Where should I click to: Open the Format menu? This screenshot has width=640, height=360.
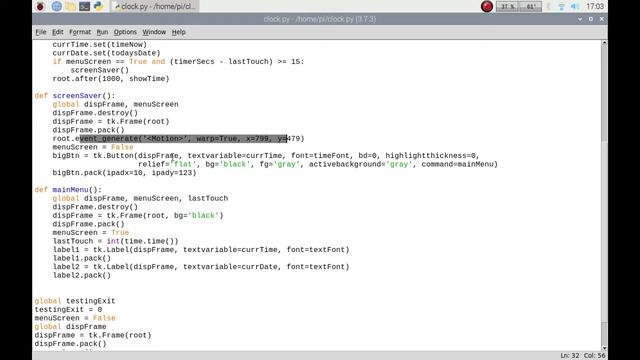(80, 32)
